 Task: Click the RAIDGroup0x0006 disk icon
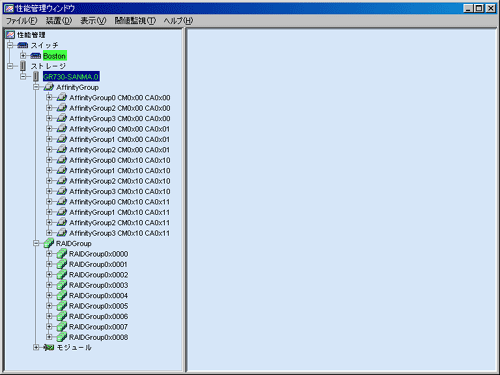click(x=62, y=316)
